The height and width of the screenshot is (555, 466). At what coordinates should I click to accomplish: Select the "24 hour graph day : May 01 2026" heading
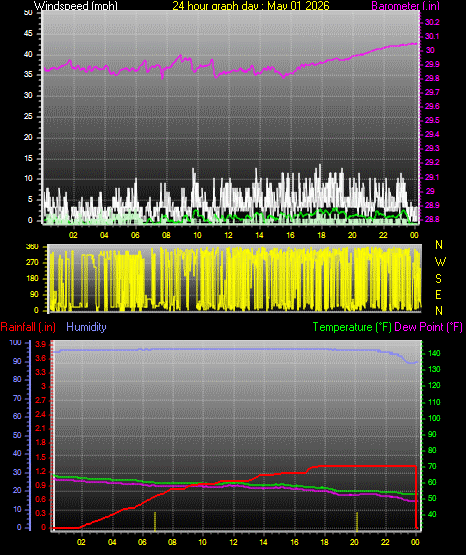point(251,6)
